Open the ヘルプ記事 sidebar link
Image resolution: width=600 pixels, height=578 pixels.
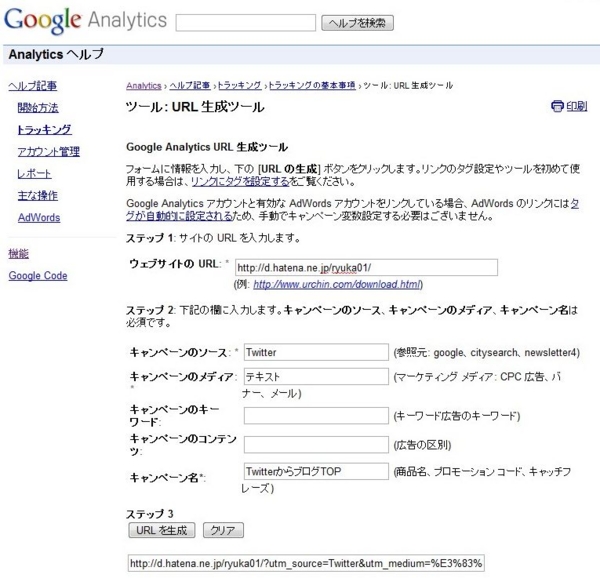(33, 86)
